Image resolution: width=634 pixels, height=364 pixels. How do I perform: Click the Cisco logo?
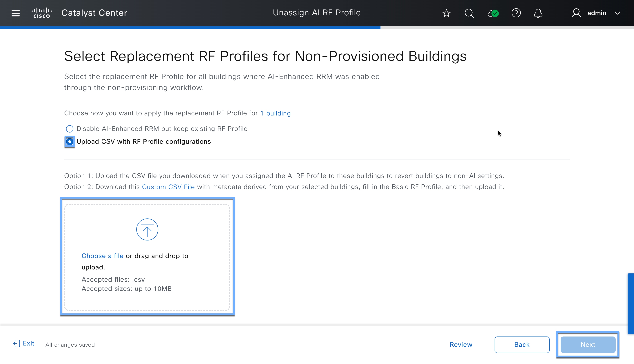41,13
